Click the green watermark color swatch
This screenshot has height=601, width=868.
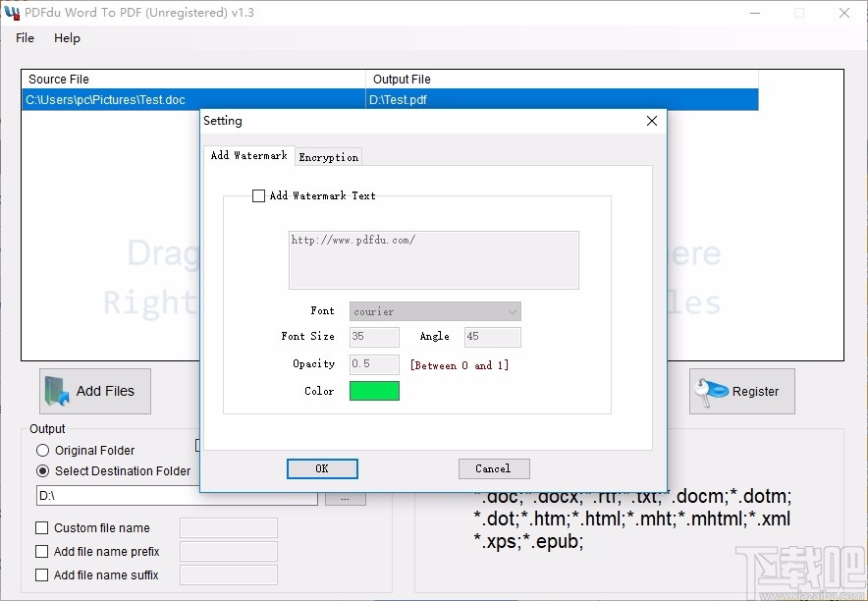coord(374,390)
